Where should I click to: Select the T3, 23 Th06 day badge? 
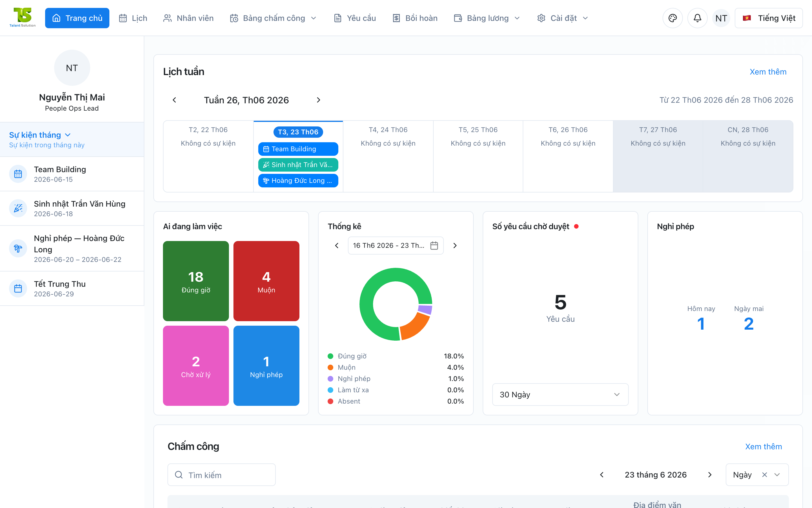point(298,132)
